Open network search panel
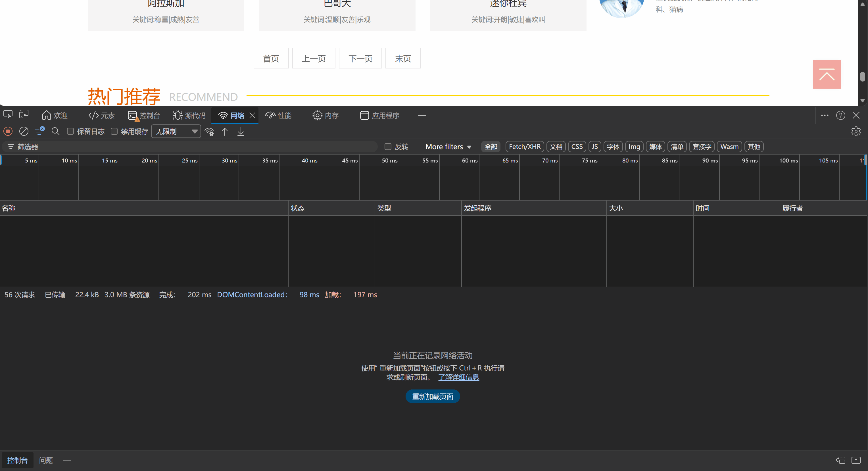 pos(56,132)
